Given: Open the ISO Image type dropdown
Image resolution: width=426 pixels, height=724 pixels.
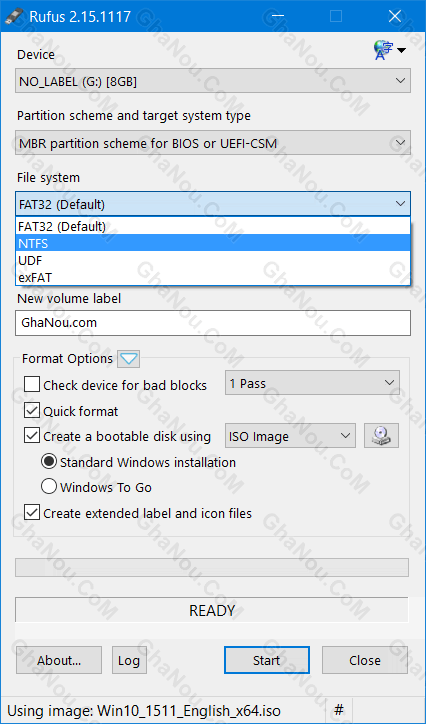Looking at the screenshot, I should click(290, 436).
